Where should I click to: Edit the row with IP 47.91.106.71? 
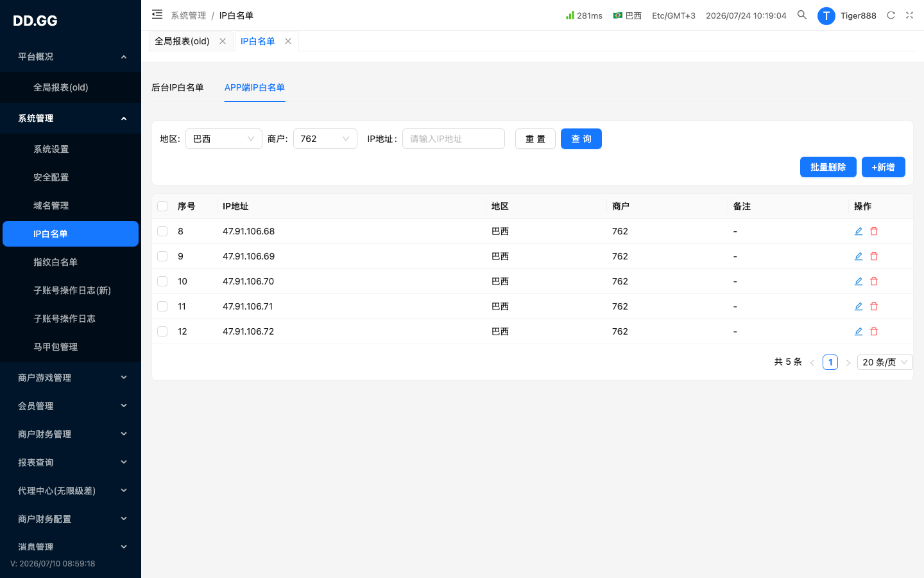(x=859, y=306)
